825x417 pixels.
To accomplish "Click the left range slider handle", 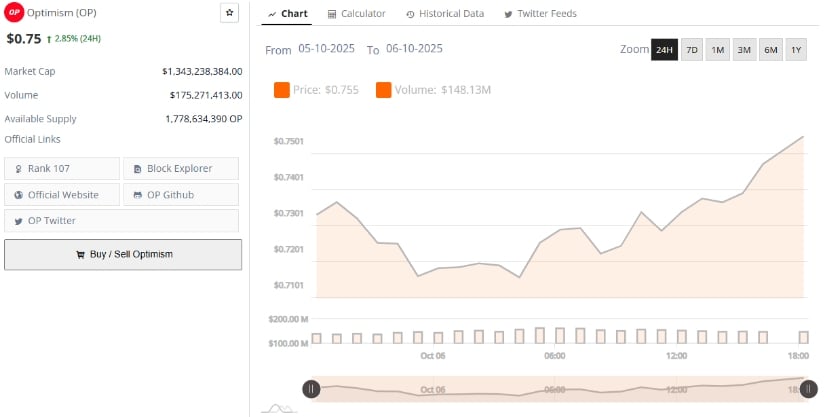I will (x=311, y=389).
